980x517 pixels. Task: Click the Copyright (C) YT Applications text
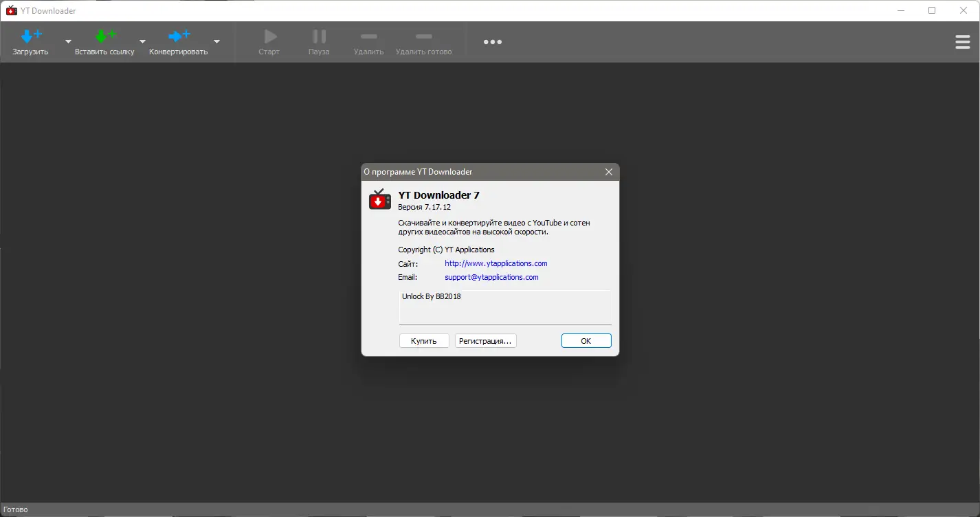tap(446, 250)
